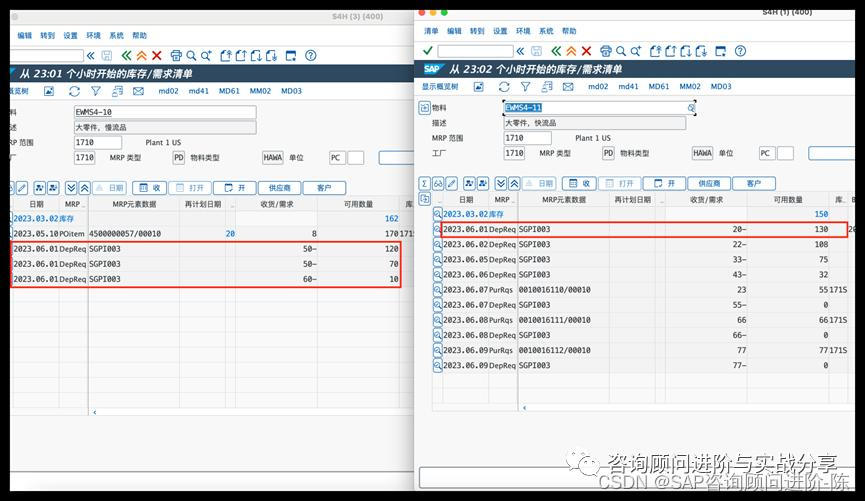This screenshot has height=501, width=865.
Task: Click the glasses display icon in 23:02 window
Action: (x=438, y=183)
